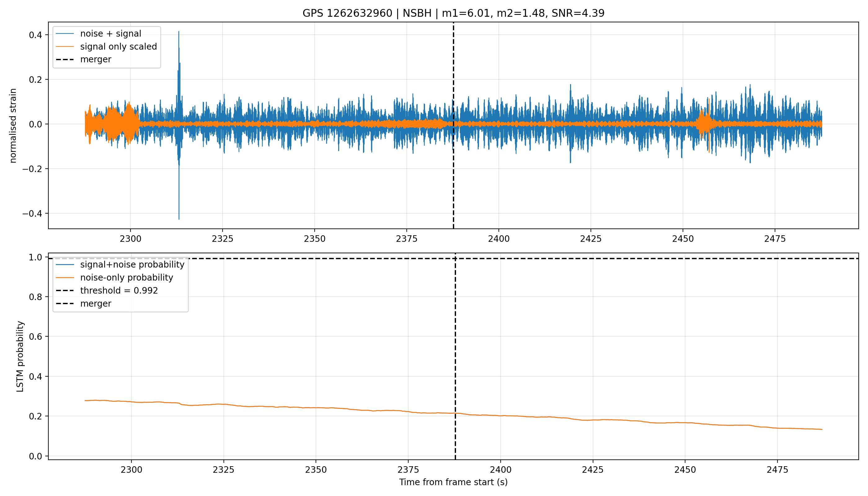Click the horizontal dashed threshold line
868x496 pixels.
454,259
